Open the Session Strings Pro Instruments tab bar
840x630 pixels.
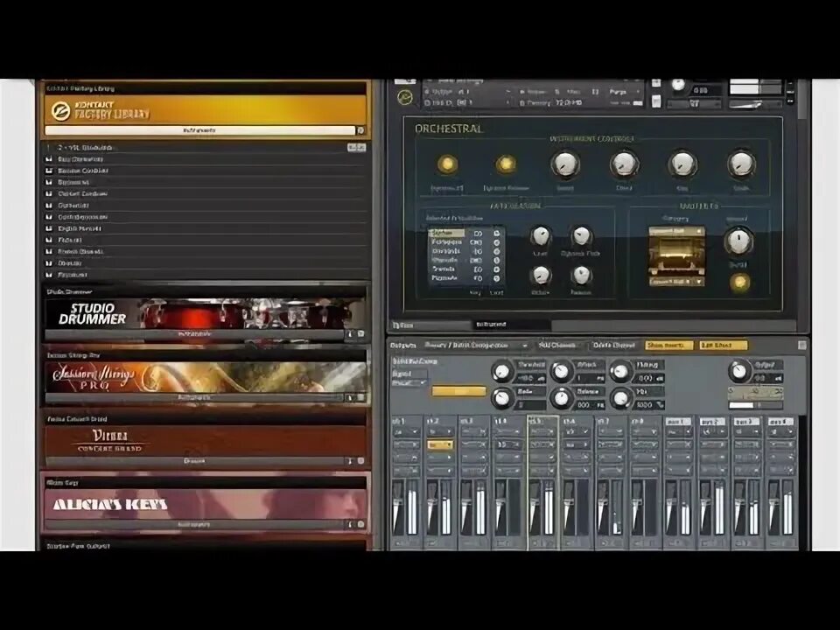click(194, 398)
